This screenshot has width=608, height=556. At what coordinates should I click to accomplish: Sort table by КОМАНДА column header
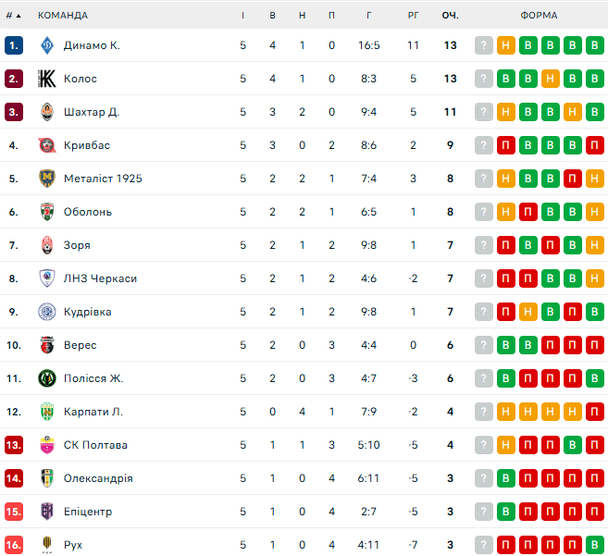[62, 15]
